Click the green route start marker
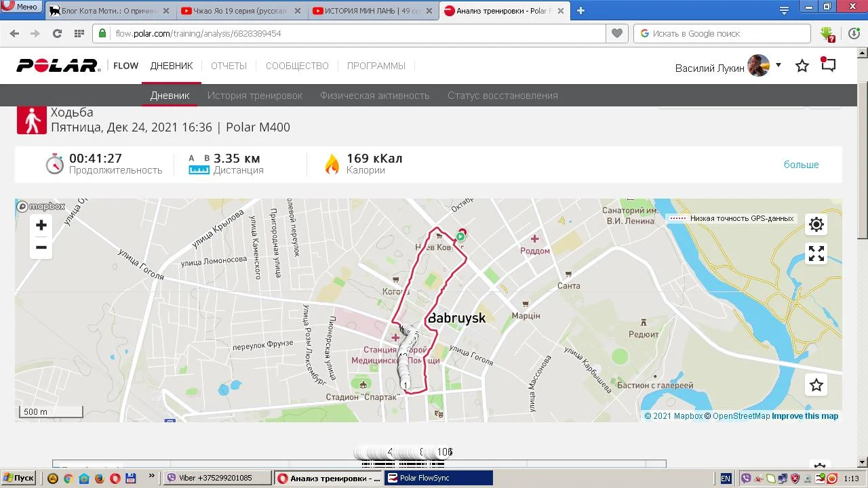 click(x=460, y=237)
